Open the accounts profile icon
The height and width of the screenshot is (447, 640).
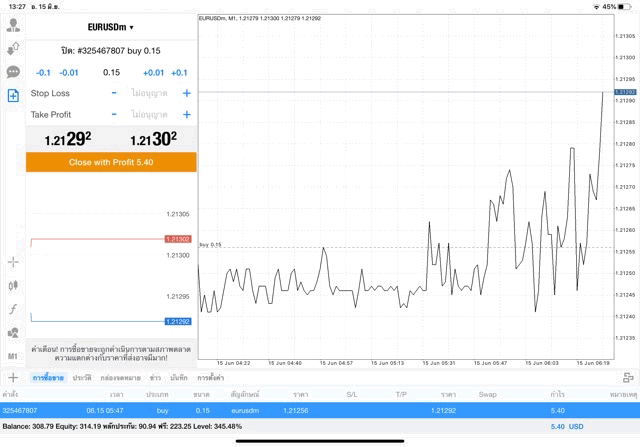coord(13,25)
